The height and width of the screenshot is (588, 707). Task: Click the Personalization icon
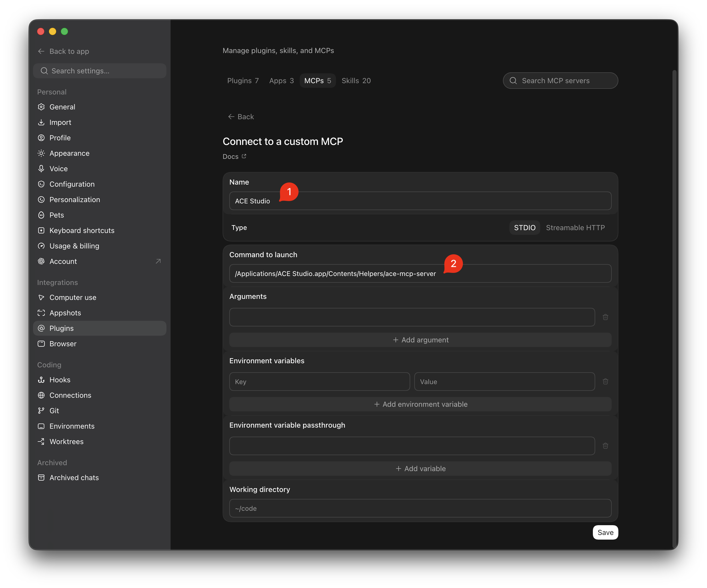click(x=41, y=200)
